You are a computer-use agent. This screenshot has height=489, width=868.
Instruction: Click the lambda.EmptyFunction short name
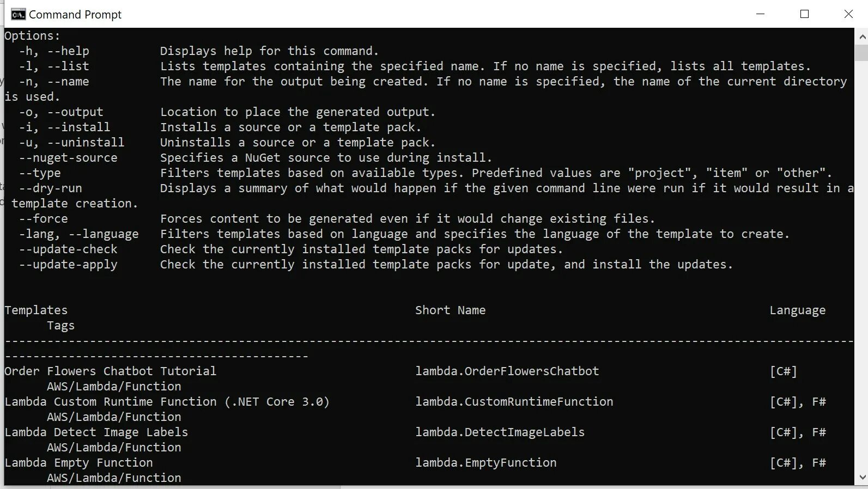pos(486,462)
